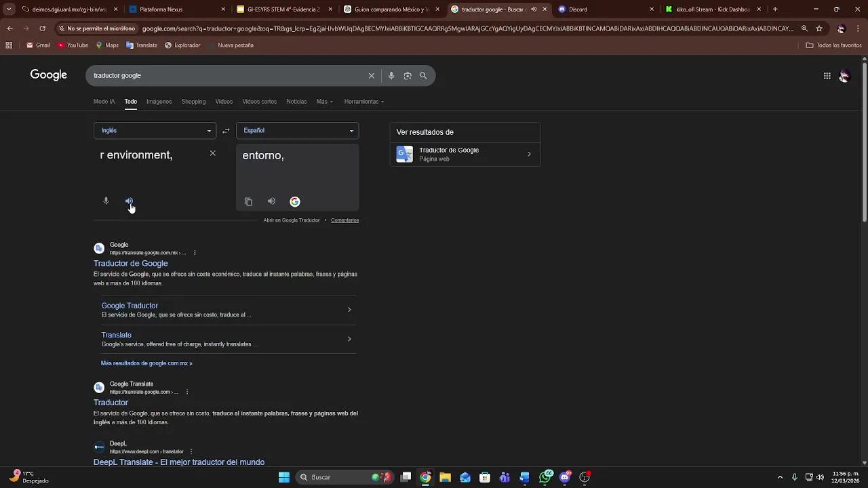The width and height of the screenshot is (868, 488).
Task: Open the Google account avatar
Action: (844, 76)
